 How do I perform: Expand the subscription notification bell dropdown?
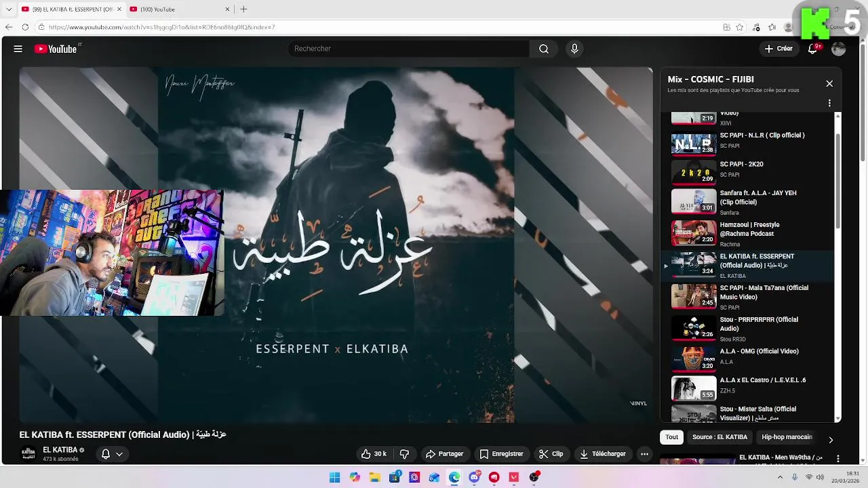click(112, 454)
